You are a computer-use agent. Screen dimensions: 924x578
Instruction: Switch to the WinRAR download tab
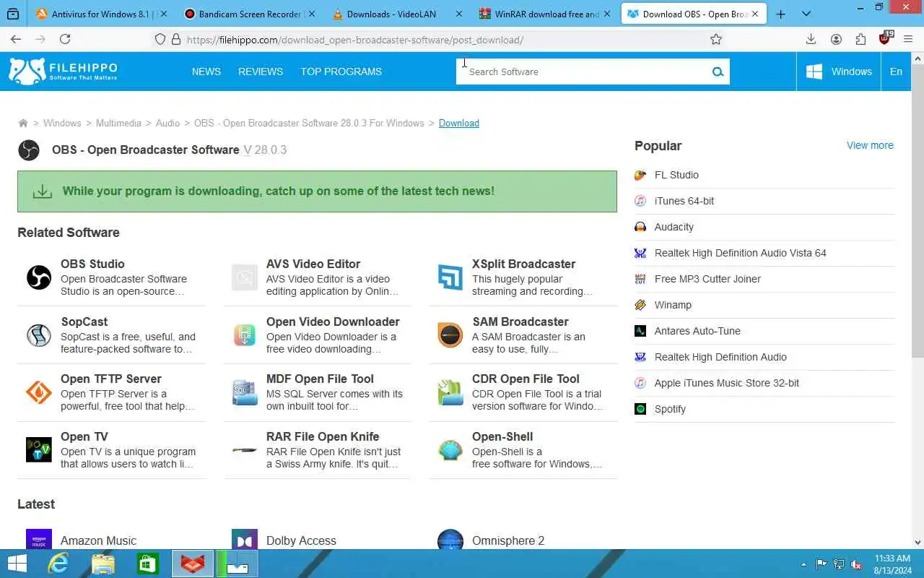click(x=545, y=14)
